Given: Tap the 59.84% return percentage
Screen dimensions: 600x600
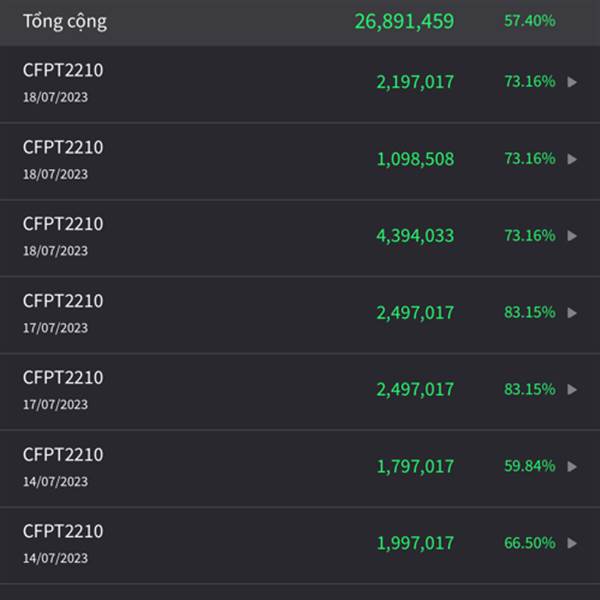Looking at the screenshot, I should [530, 466].
